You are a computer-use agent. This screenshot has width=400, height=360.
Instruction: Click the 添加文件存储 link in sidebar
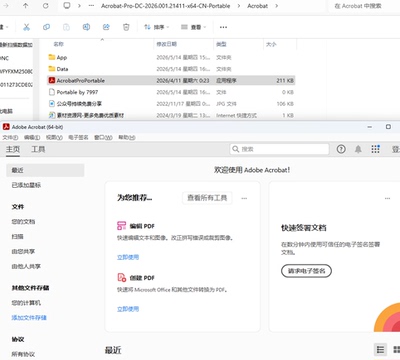(29, 318)
